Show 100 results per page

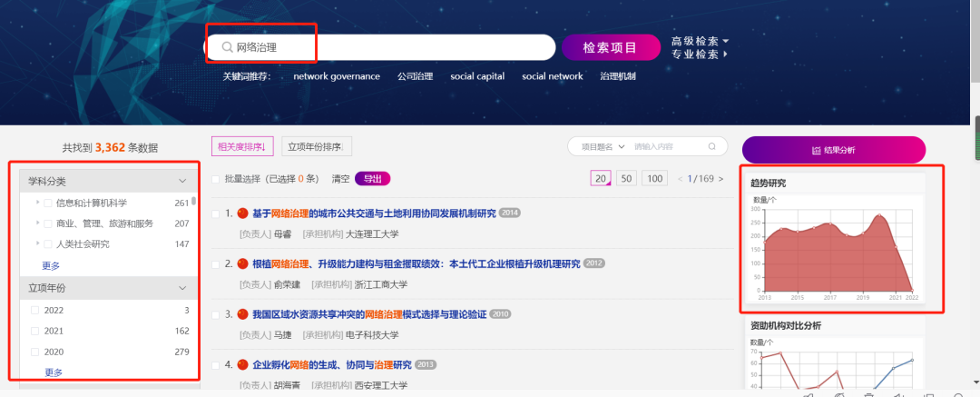pos(654,178)
